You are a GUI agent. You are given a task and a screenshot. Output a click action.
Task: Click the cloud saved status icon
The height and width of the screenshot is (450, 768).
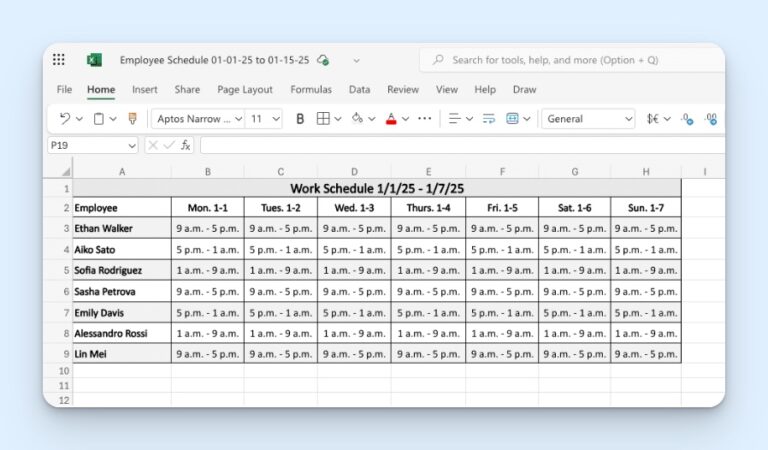click(323, 60)
